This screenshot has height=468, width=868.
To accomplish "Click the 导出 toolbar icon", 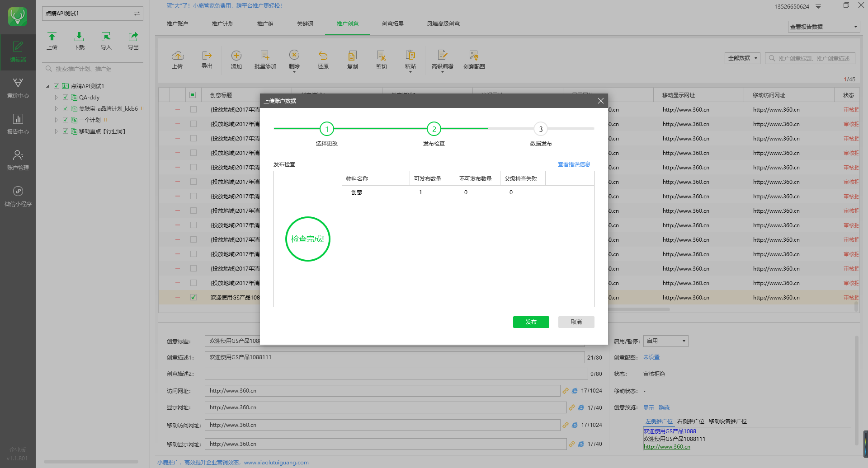I will point(207,60).
